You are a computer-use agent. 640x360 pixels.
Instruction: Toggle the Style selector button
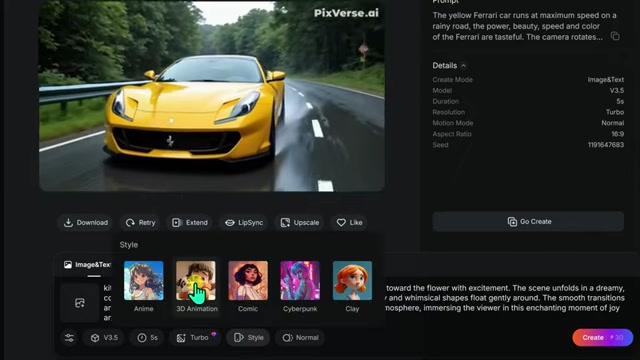pos(248,338)
